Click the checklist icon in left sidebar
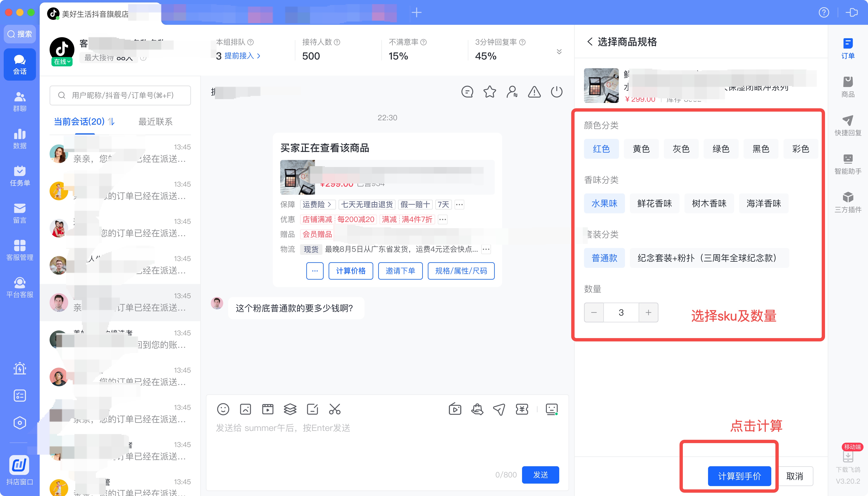The height and width of the screenshot is (496, 868). pos(20,396)
